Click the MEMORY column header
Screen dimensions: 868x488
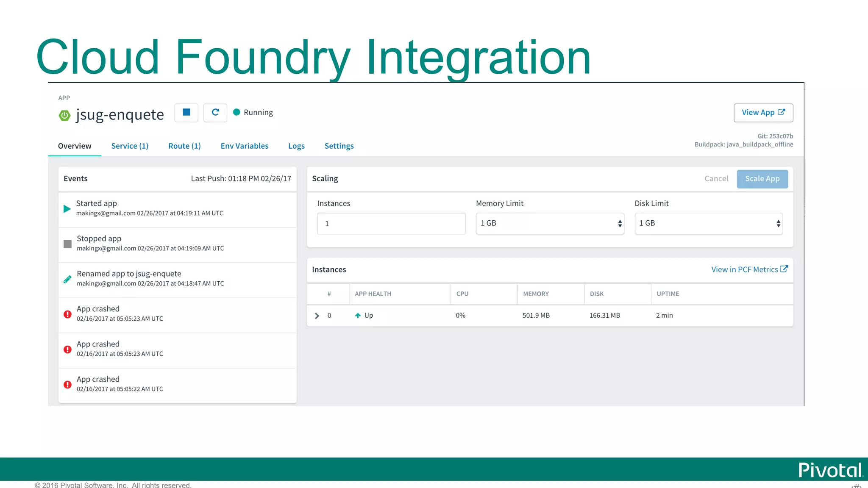[x=536, y=294]
